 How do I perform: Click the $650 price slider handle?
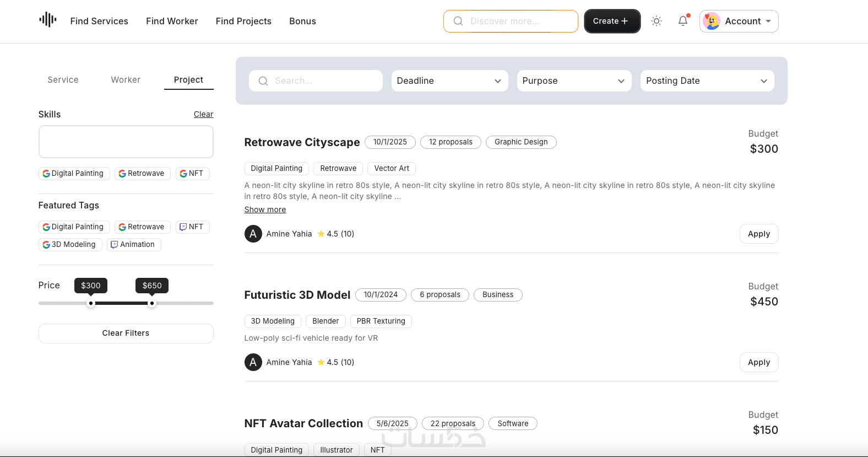pyautogui.click(x=152, y=303)
